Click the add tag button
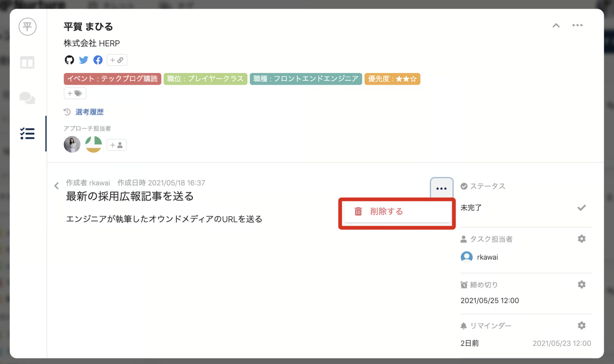This screenshot has width=614, height=364. pyautogui.click(x=75, y=93)
